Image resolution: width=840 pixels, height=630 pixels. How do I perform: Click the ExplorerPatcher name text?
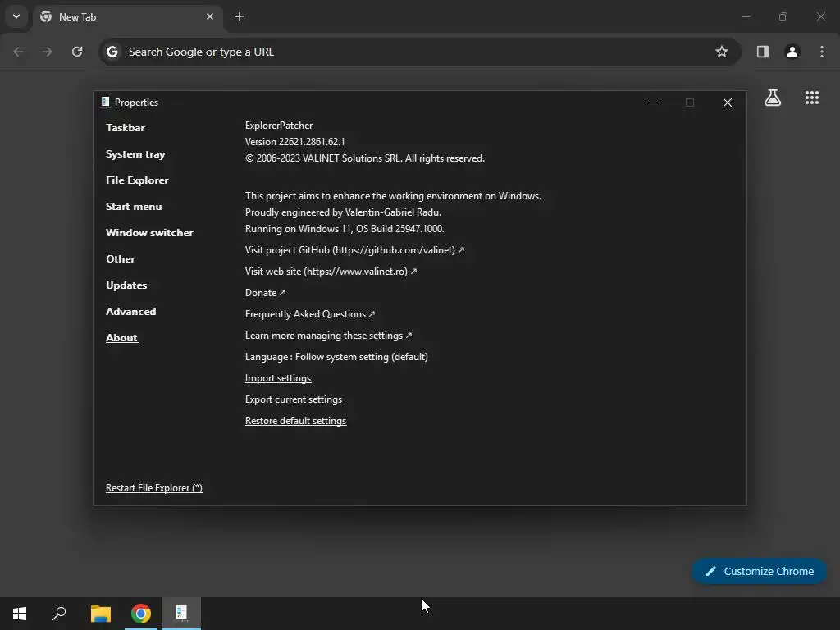tap(279, 126)
